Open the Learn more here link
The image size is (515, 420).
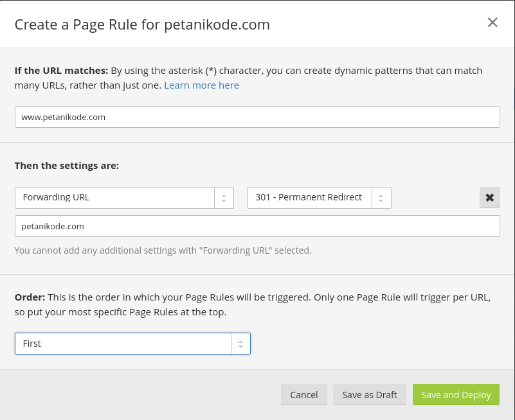(201, 85)
